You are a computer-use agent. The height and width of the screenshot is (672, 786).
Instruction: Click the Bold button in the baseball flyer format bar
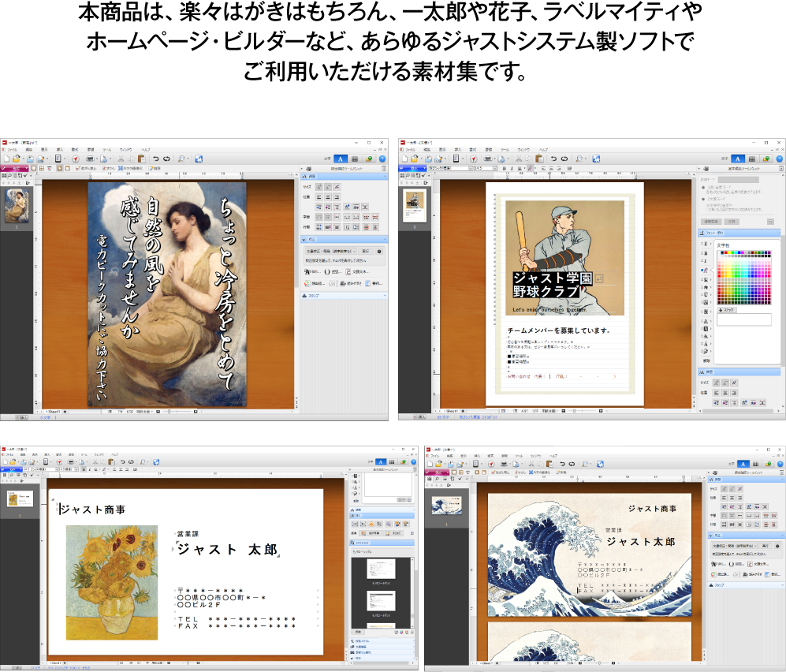click(502, 168)
